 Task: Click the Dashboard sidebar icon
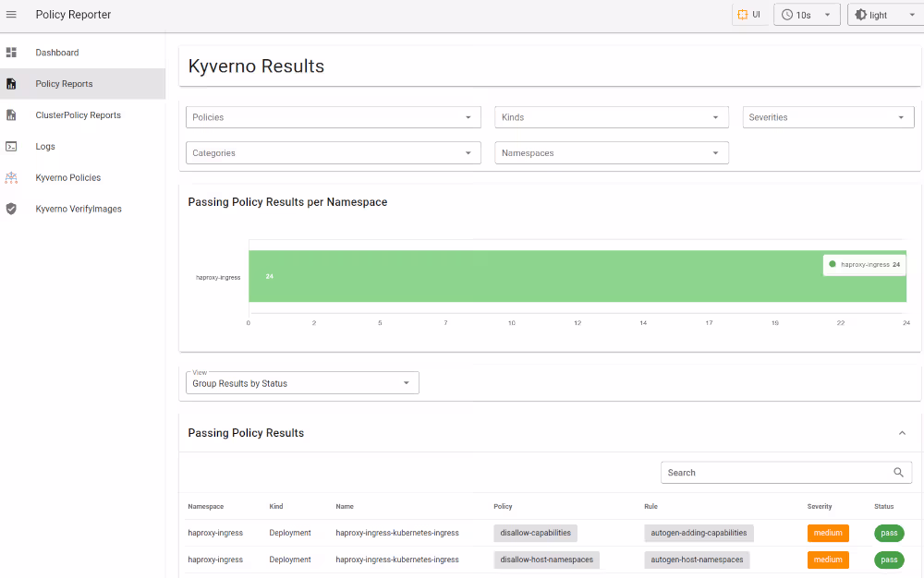[x=12, y=53]
